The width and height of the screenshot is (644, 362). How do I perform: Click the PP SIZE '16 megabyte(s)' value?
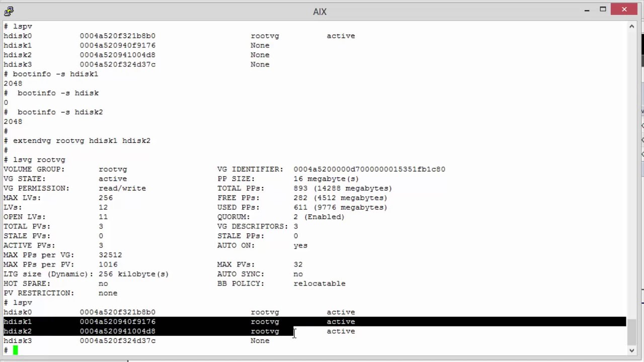[326, 179]
